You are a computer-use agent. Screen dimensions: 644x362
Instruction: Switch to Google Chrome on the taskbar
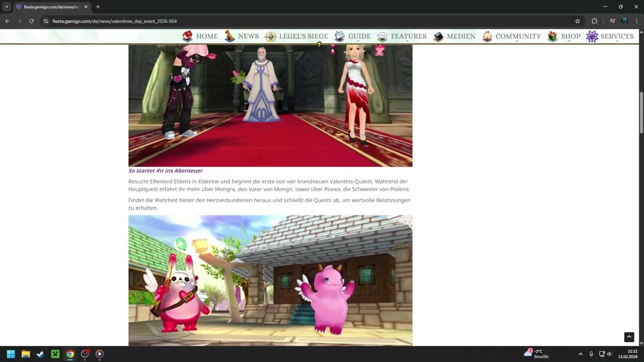[x=70, y=354]
